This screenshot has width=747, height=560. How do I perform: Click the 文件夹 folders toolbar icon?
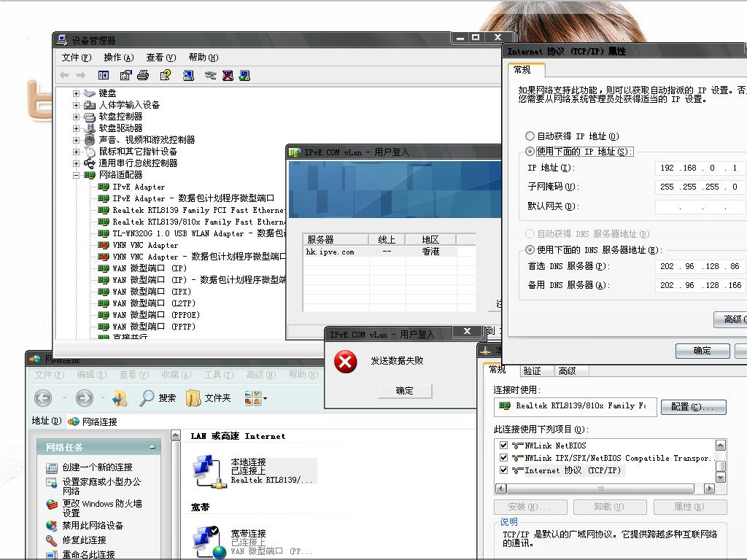[194, 398]
